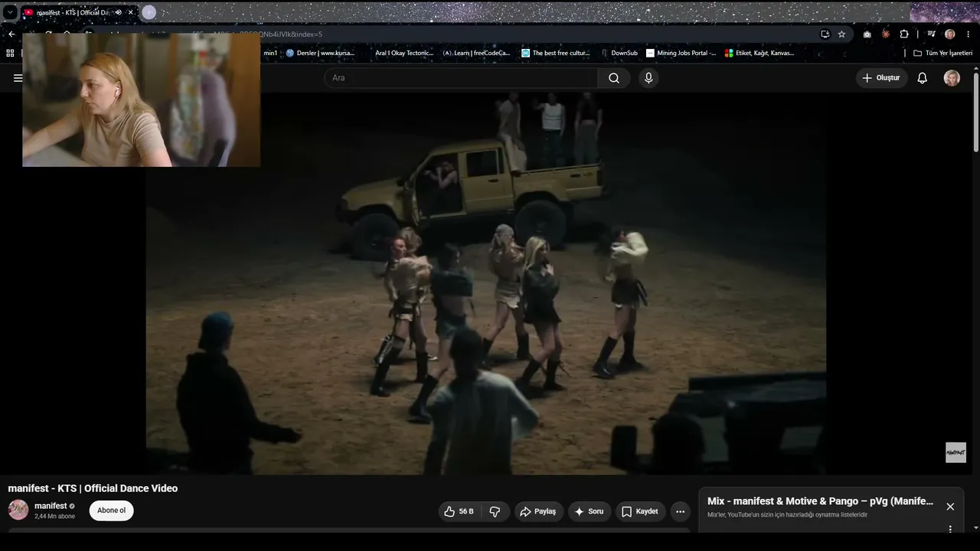Screen dimensions: 980x551
Task: Open YouTube notifications bell
Action: (923, 78)
